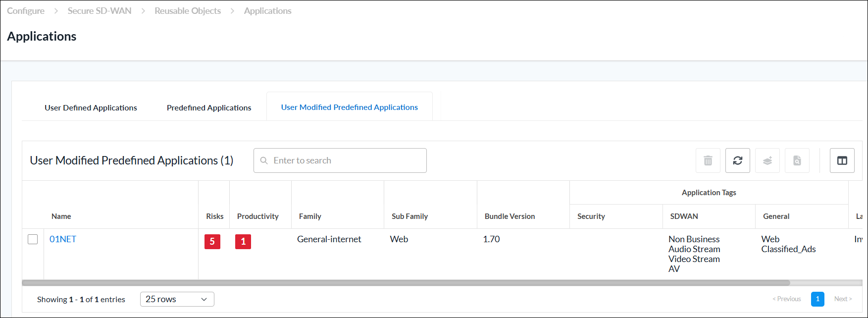Click the Classified_Ads general tag
Image resolution: width=868 pixels, height=318 pixels.
pos(788,249)
